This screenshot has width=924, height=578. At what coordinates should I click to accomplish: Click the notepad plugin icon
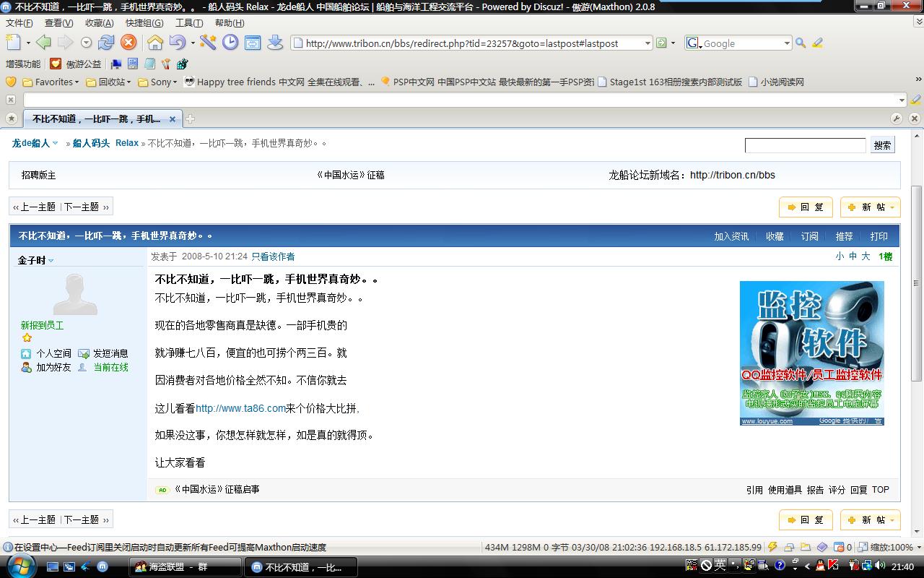point(149,64)
